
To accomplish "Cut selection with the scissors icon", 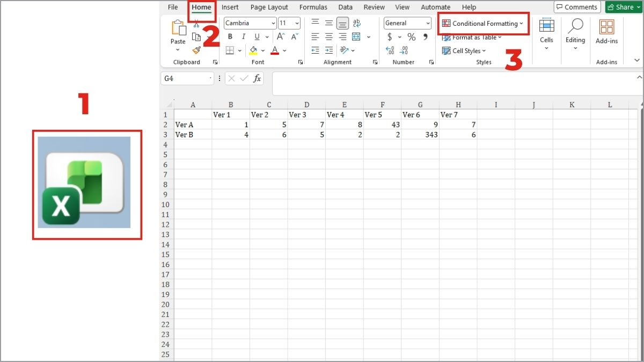I will click(196, 24).
